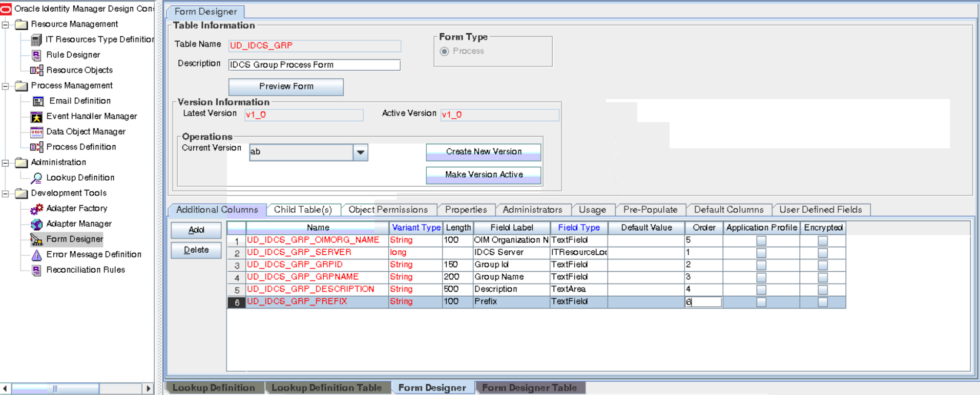
Task: Click the Field Type column header
Action: [579, 228]
